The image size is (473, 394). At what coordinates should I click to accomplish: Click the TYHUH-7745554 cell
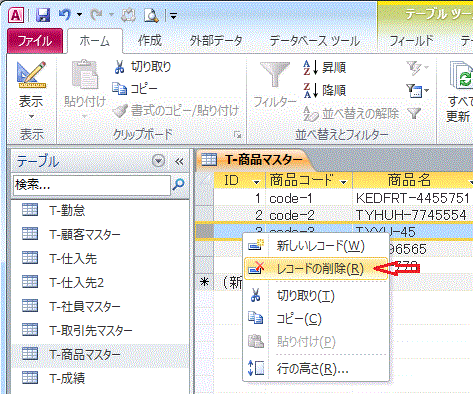[x=413, y=215]
